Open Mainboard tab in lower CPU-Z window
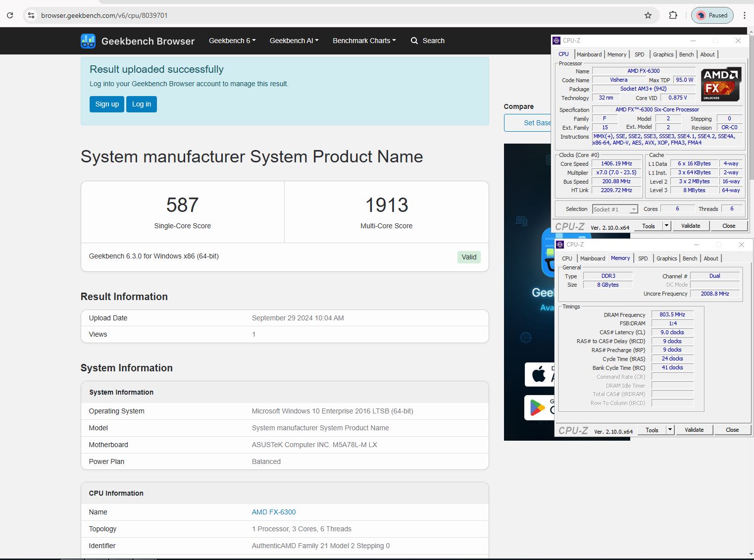The width and height of the screenshot is (754, 560). (593, 258)
